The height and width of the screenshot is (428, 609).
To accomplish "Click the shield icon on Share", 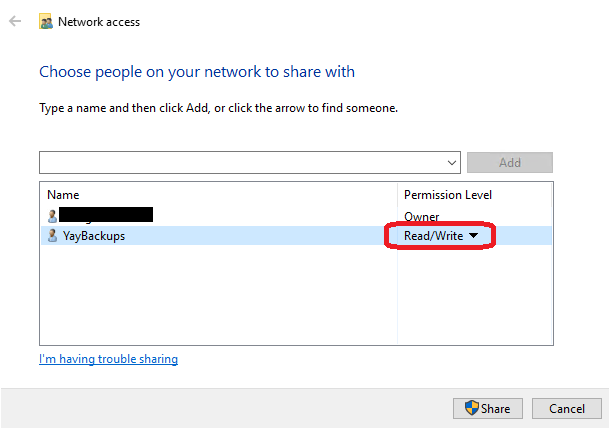I will coord(472,408).
